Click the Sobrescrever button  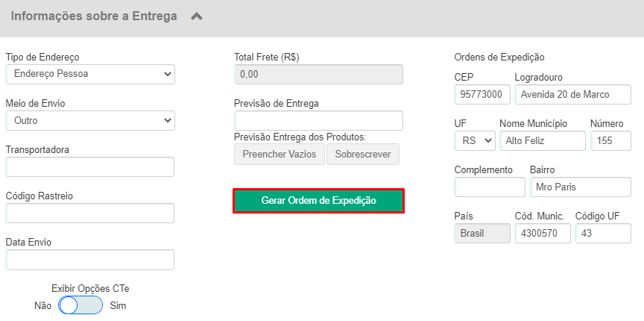pyautogui.click(x=363, y=155)
